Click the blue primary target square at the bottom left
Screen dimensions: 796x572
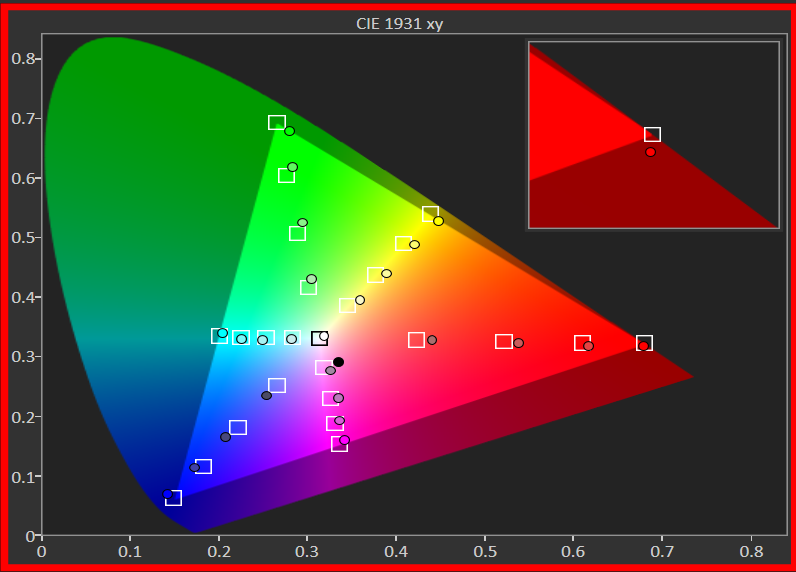coord(173,498)
